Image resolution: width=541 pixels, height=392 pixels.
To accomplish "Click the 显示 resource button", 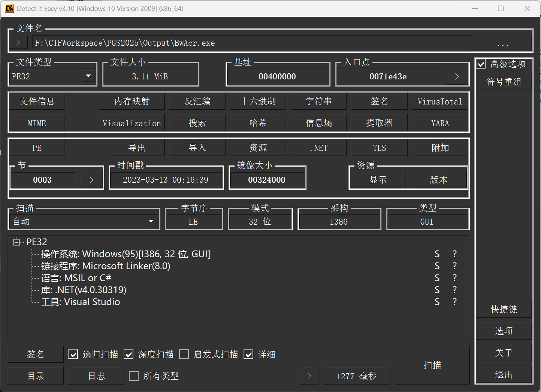I will [378, 180].
